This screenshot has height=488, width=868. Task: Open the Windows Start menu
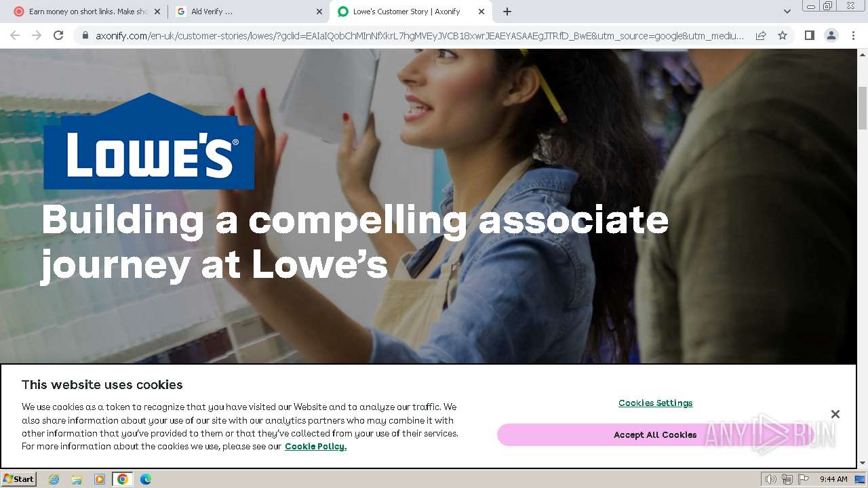click(19, 479)
